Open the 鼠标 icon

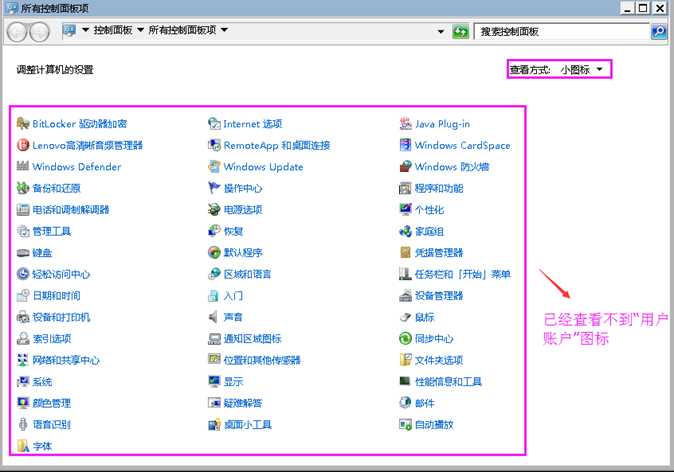(405, 317)
